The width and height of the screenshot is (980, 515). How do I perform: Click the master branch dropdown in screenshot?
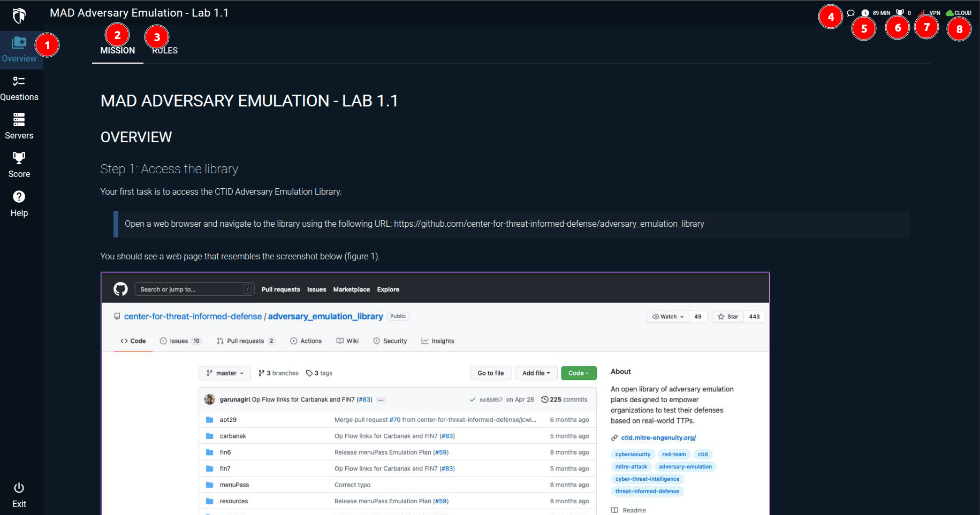(225, 373)
